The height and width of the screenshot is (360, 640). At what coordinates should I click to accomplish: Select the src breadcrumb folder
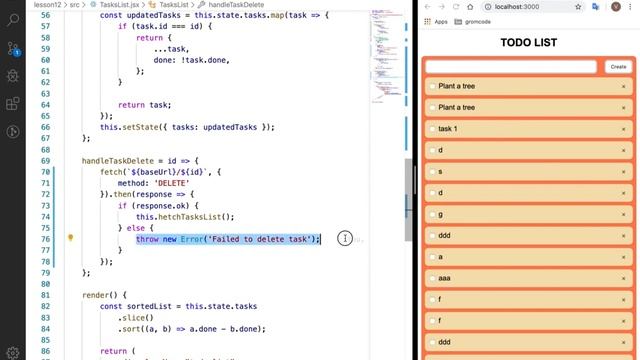click(74, 4)
